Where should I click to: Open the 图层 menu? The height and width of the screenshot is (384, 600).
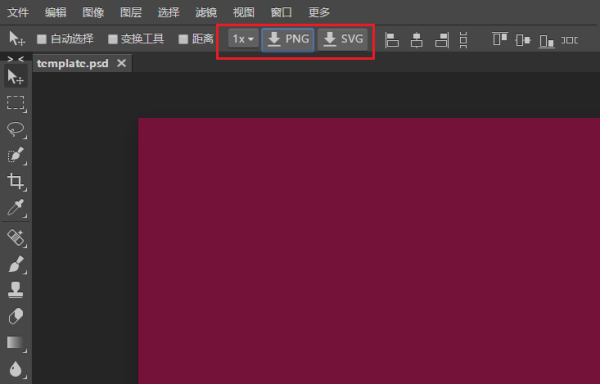[x=131, y=12]
